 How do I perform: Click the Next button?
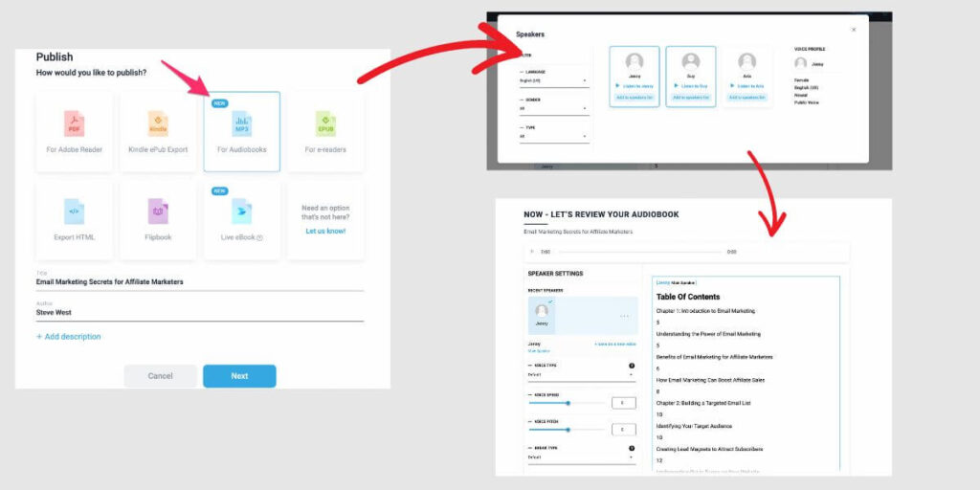tap(239, 376)
